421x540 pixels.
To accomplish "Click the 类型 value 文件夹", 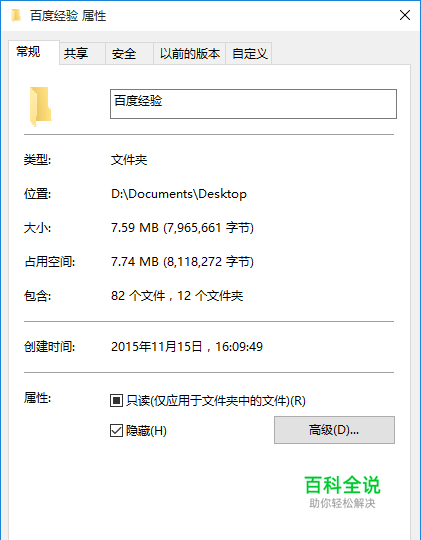I will pyautogui.click(x=129, y=159).
